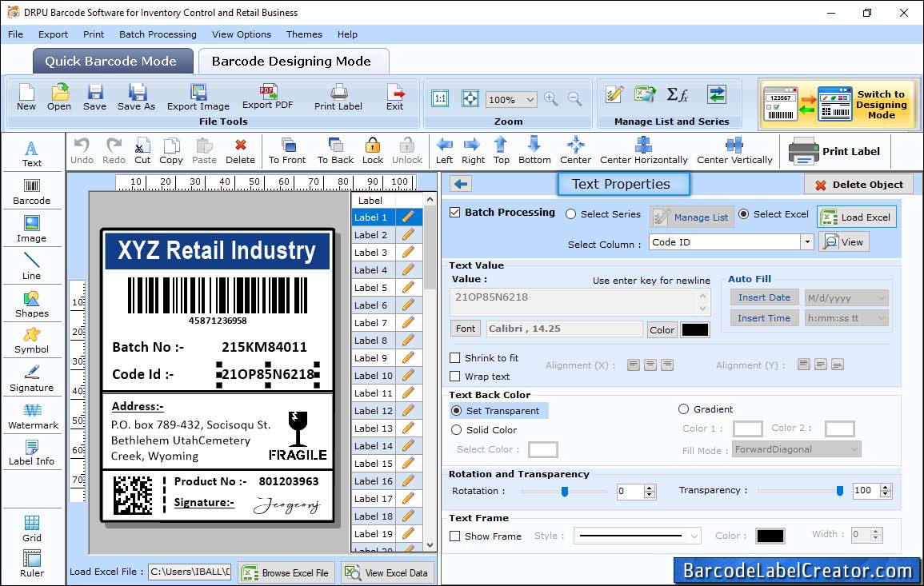Save the current label
924x586 pixels.
95,98
